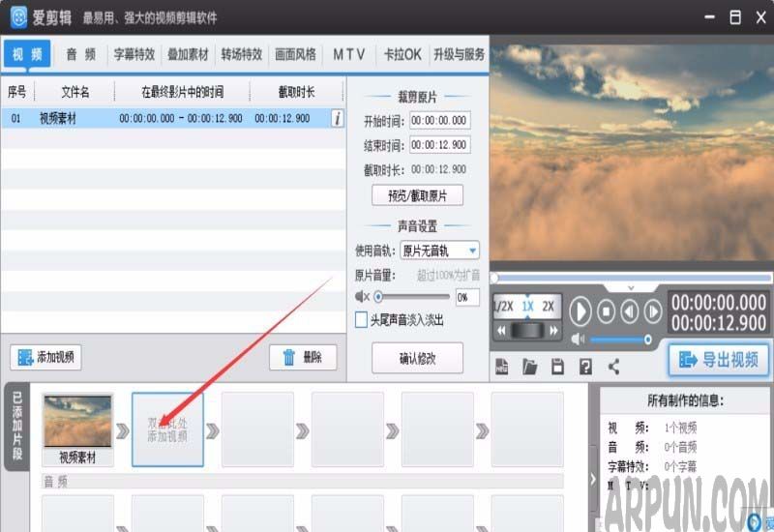Screen dimensions: 774x532
Task: Click the 截取时长 column header
Action: (x=296, y=92)
